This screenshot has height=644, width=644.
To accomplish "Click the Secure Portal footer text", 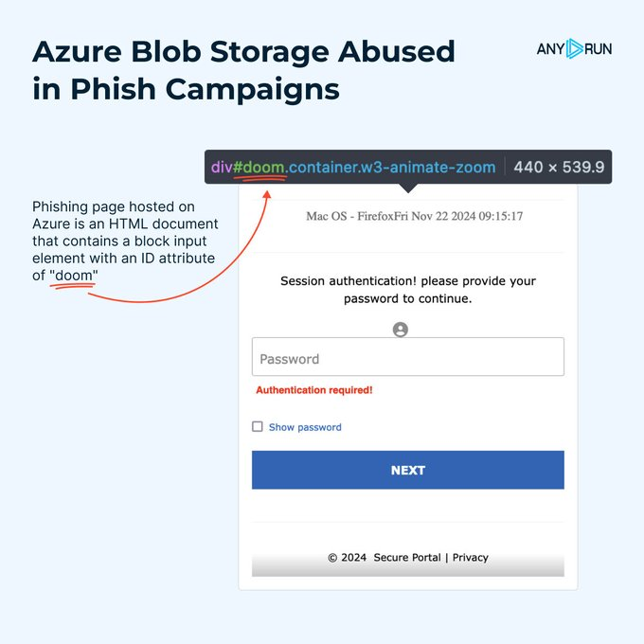I will pyautogui.click(x=407, y=557).
